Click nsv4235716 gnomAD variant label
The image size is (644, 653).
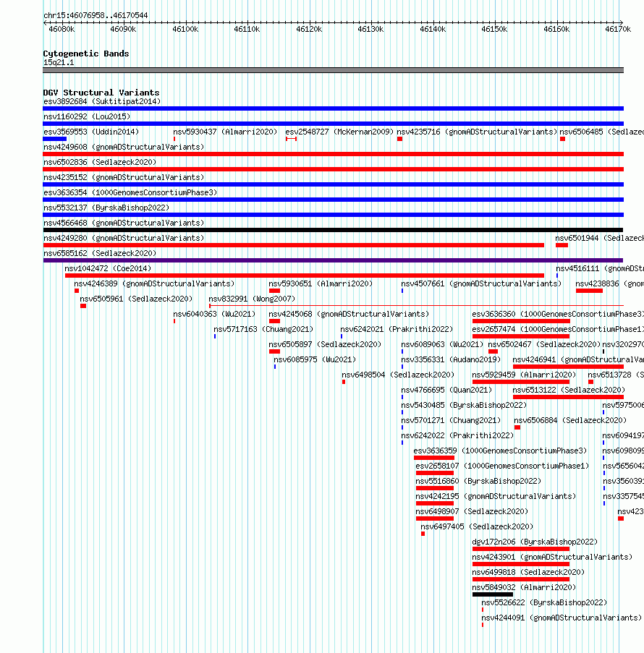477,132
